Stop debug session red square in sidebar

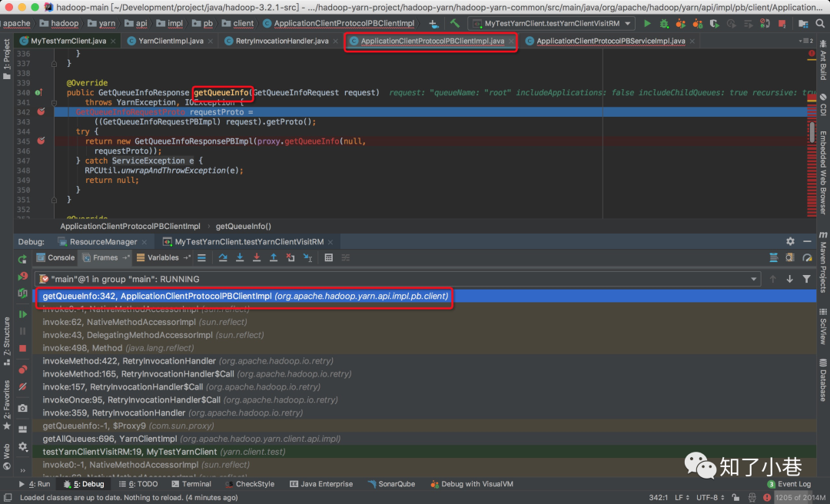[22, 348]
